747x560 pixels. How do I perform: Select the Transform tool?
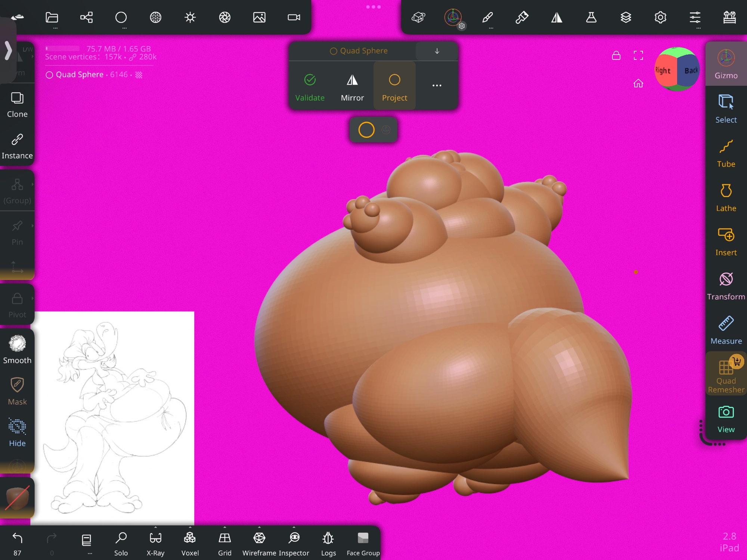click(726, 286)
